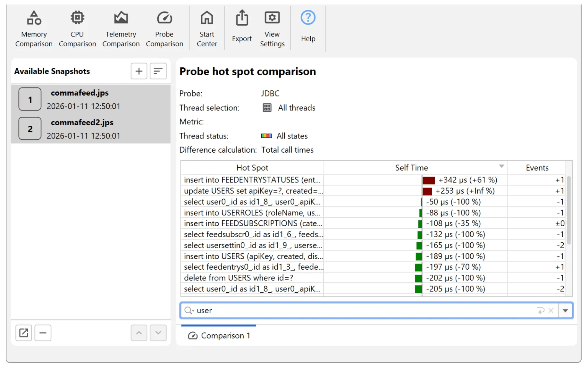Select the select feedentrys0_.id row

pos(373,267)
